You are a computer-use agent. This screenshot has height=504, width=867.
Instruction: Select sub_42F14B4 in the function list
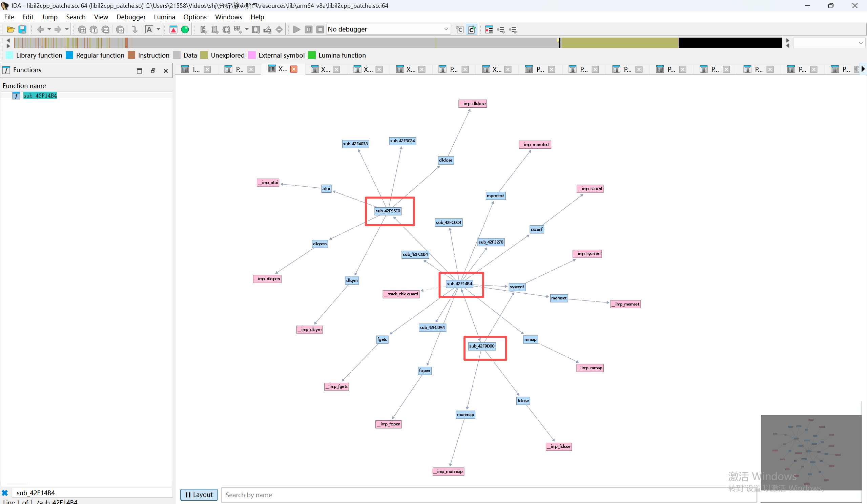coord(40,96)
